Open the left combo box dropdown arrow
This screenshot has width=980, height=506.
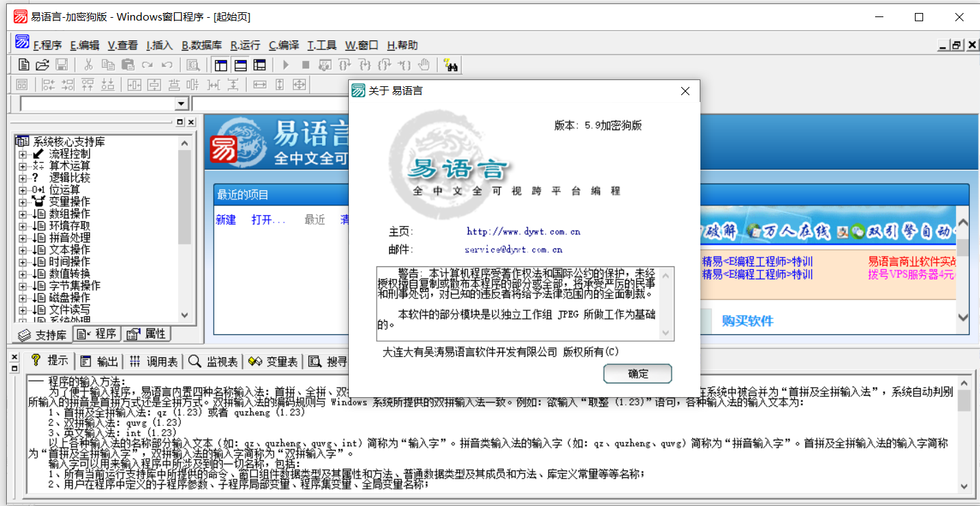click(182, 104)
